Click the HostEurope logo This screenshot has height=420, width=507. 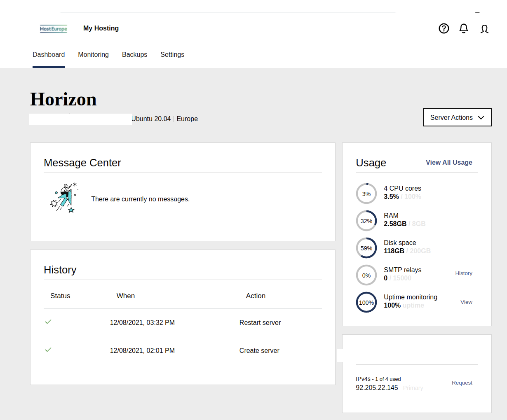click(54, 29)
